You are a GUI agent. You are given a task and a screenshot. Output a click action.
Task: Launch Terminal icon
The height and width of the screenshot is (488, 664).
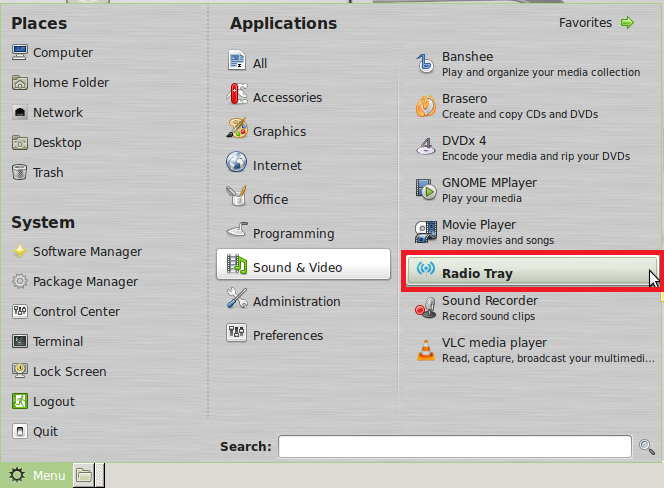click(19, 341)
